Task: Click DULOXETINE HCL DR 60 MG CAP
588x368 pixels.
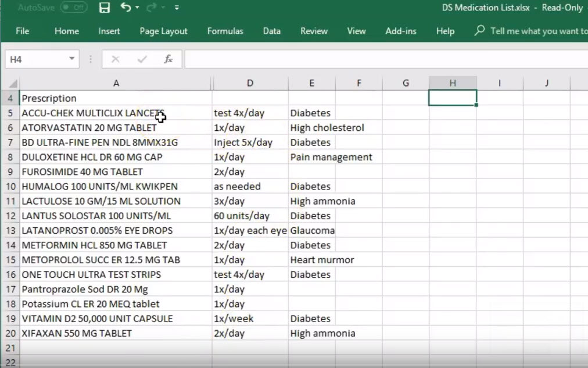Action: (x=116, y=157)
